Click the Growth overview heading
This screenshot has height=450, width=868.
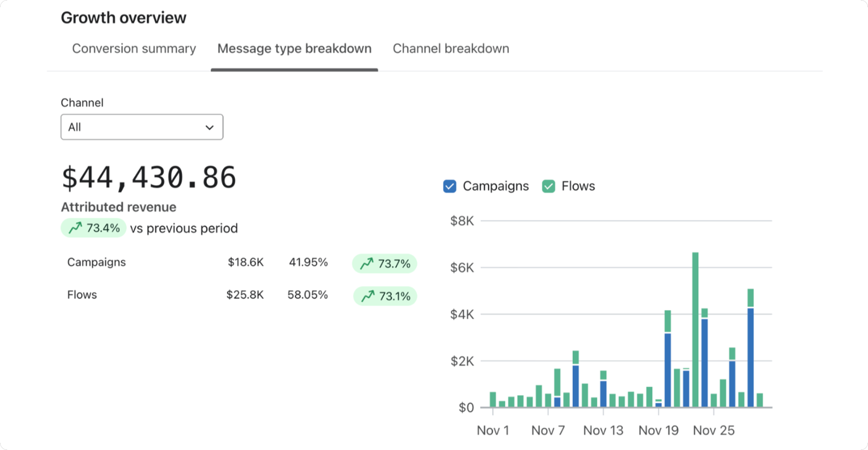123,18
